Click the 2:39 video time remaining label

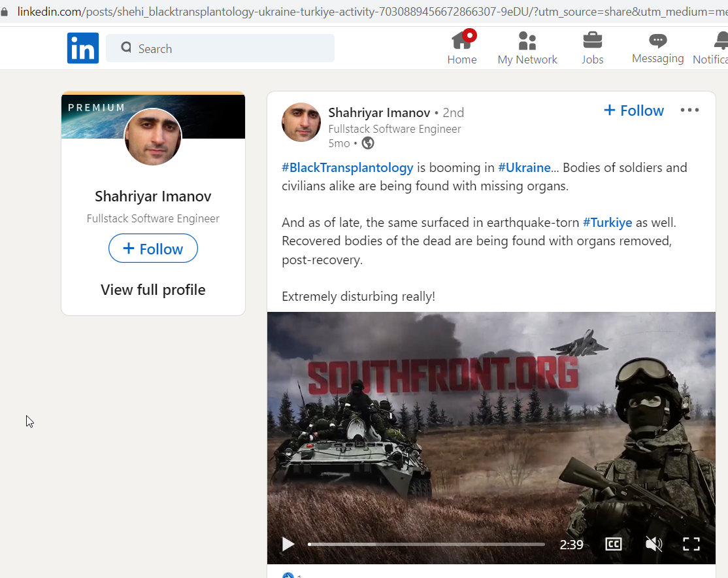tap(572, 545)
